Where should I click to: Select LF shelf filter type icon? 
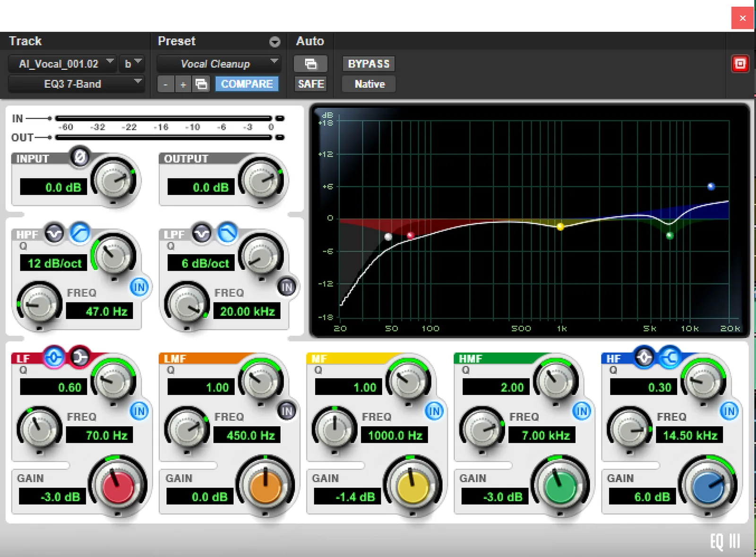click(80, 358)
